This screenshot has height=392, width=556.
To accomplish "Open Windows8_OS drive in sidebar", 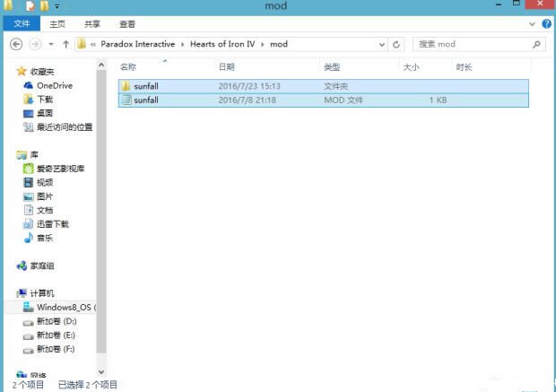I will [x=63, y=307].
